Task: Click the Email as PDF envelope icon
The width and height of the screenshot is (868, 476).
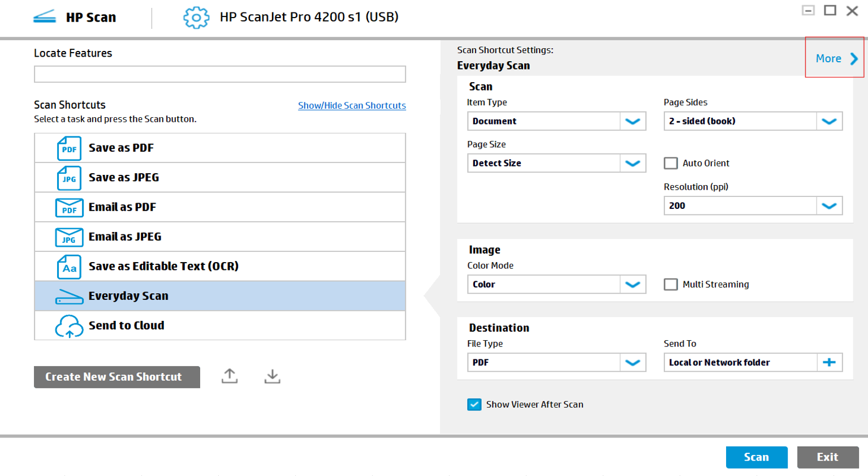Action: click(x=68, y=207)
